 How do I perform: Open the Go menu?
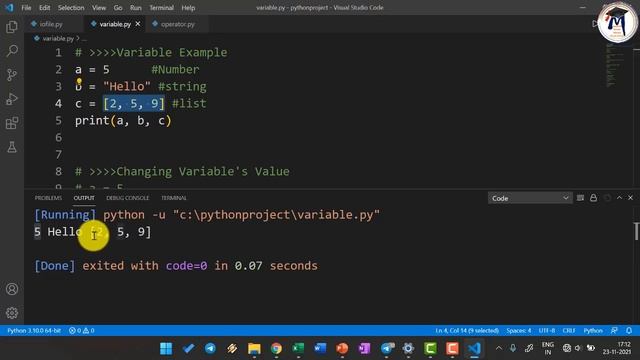click(x=118, y=8)
